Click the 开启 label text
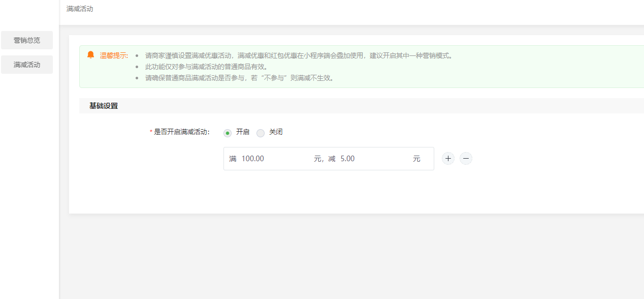Image resolution: width=644 pixels, height=299 pixels. coord(243,132)
